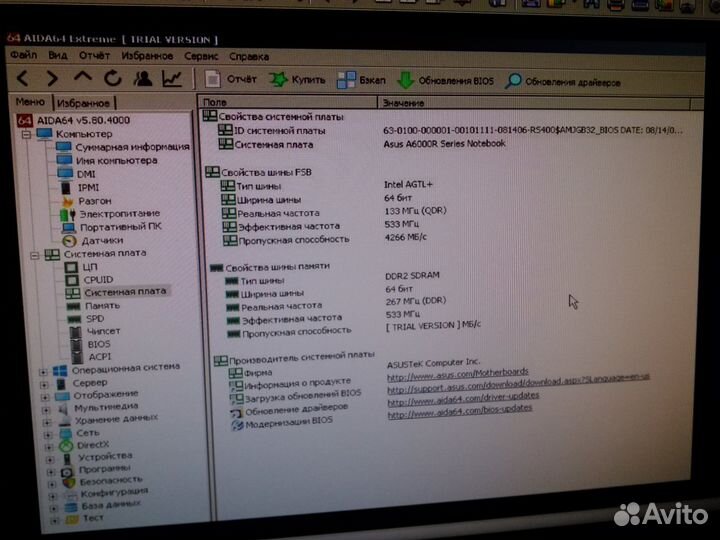720x540 pixels.
Task: Expand the Отображение tree node
Action: [45, 397]
